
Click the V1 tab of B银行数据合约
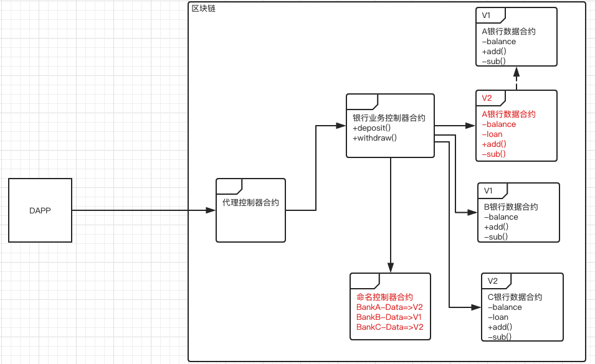[489, 190]
